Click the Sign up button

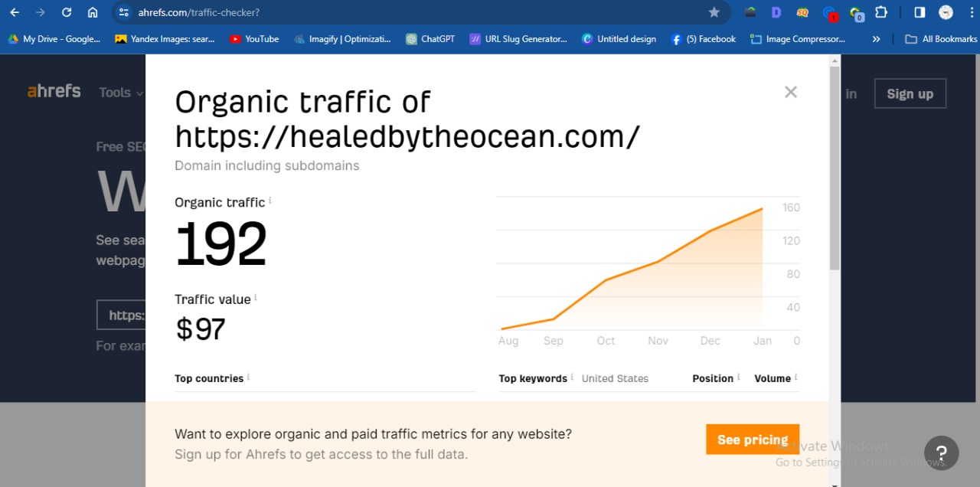[x=910, y=93]
